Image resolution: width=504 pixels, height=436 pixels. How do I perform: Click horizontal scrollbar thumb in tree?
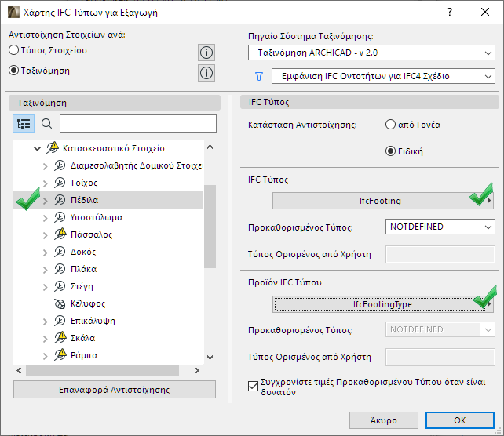[x=102, y=370]
